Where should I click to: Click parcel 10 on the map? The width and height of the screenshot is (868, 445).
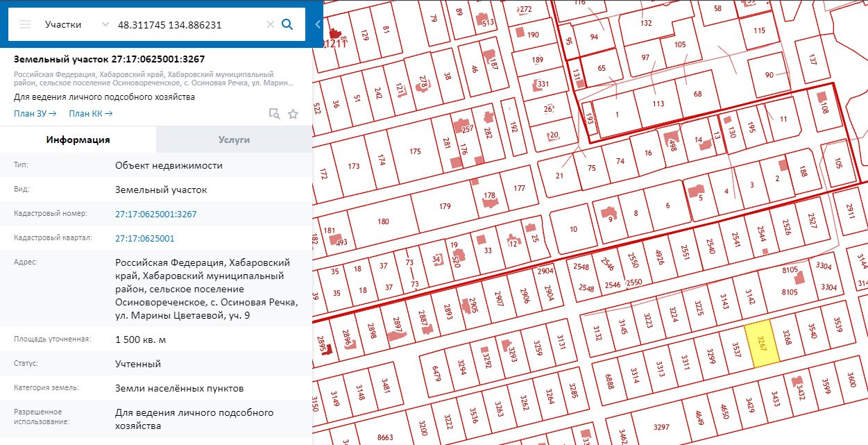pos(573,229)
